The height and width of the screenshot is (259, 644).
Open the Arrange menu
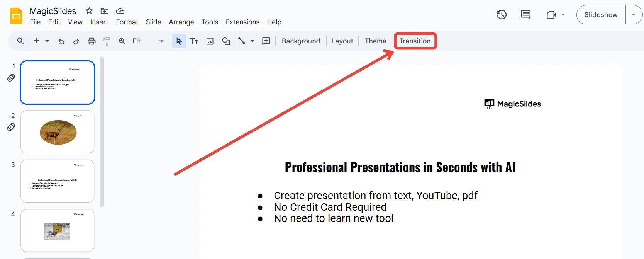[x=181, y=22]
